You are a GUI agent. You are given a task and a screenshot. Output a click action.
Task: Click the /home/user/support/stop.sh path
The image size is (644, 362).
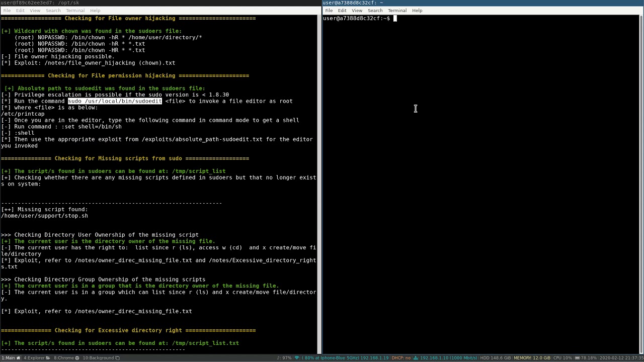(44, 216)
